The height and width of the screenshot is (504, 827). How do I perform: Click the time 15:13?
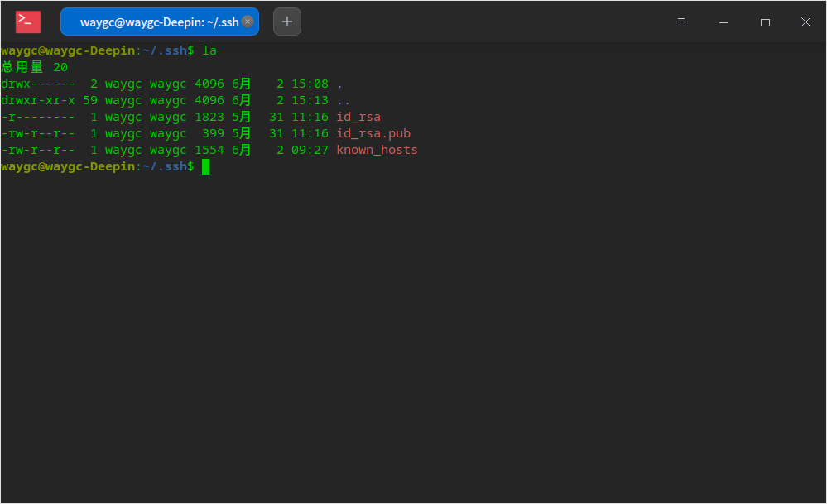click(310, 100)
